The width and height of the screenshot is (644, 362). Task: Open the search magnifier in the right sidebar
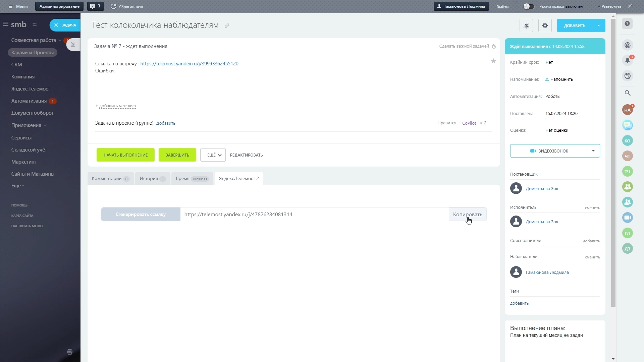click(627, 93)
